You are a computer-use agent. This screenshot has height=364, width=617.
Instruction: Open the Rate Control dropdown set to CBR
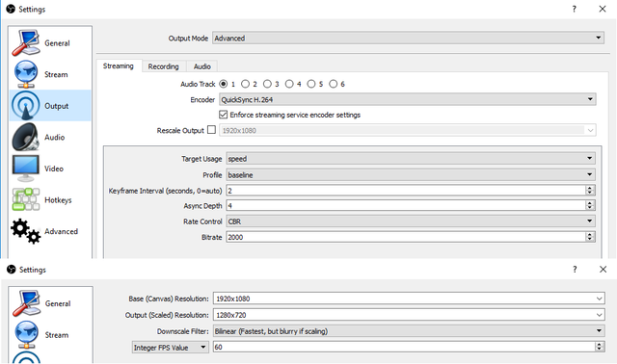point(411,221)
